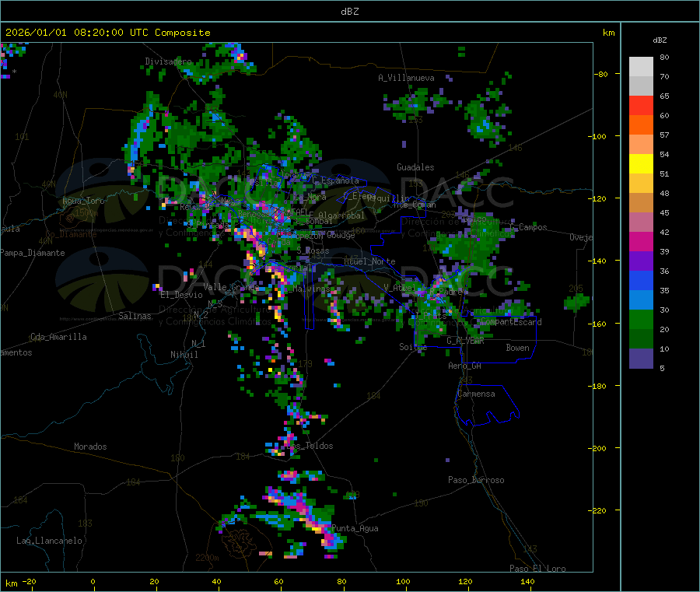Image resolution: width=700 pixels, height=592 pixels.
Task: Select the 51 dBZ yellow legend swatch
Action: click(x=641, y=164)
